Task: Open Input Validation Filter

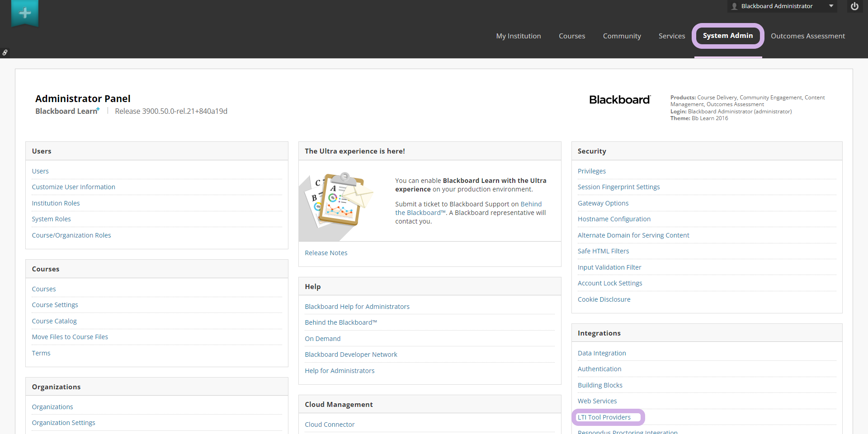Action: 610,267
